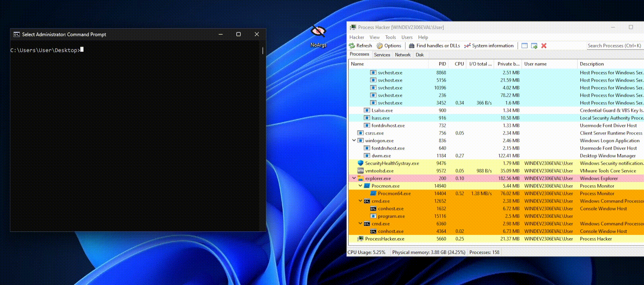Image resolution: width=644 pixels, height=285 pixels.
Task: Click the conhost.exe icon for PID 4364
Action: pyautogui.click(x=373, y=231)
